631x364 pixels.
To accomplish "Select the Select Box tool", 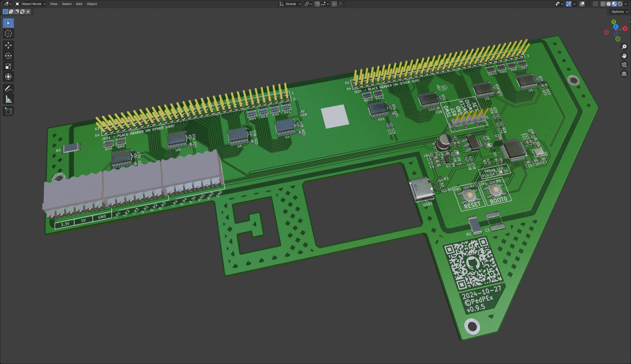I will (8, 23).
